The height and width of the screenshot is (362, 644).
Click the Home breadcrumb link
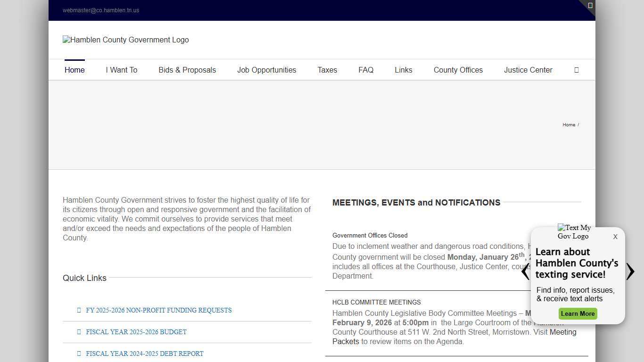coord(569,125)
